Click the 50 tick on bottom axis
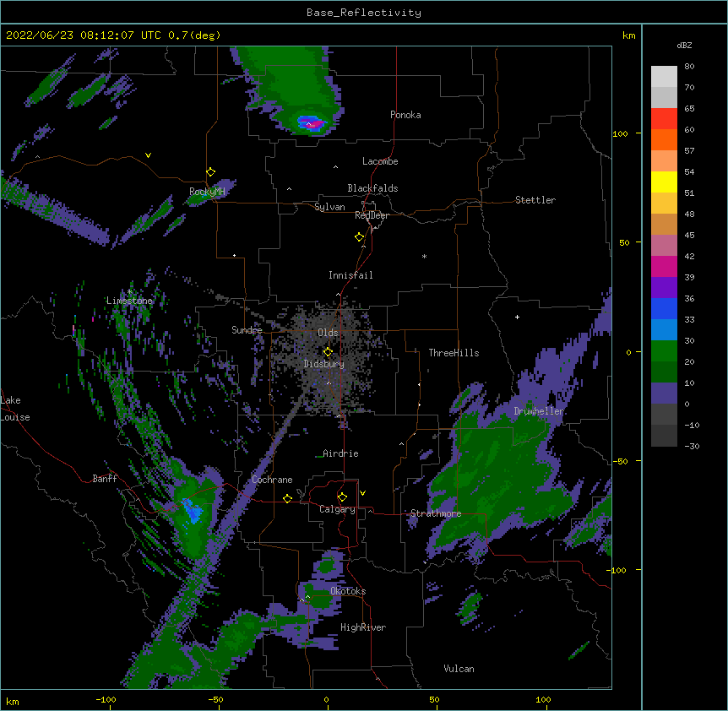Image resolution: width=728 pixels, height=711 pixels. [x=434, y=699]
